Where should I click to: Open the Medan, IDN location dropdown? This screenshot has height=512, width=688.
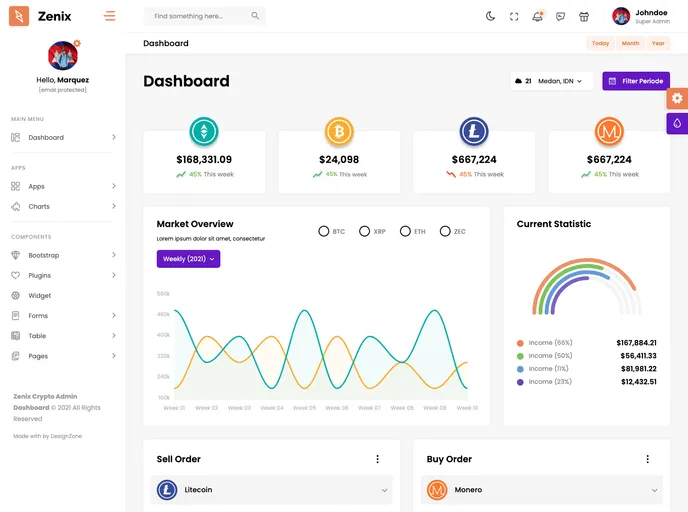552,81
